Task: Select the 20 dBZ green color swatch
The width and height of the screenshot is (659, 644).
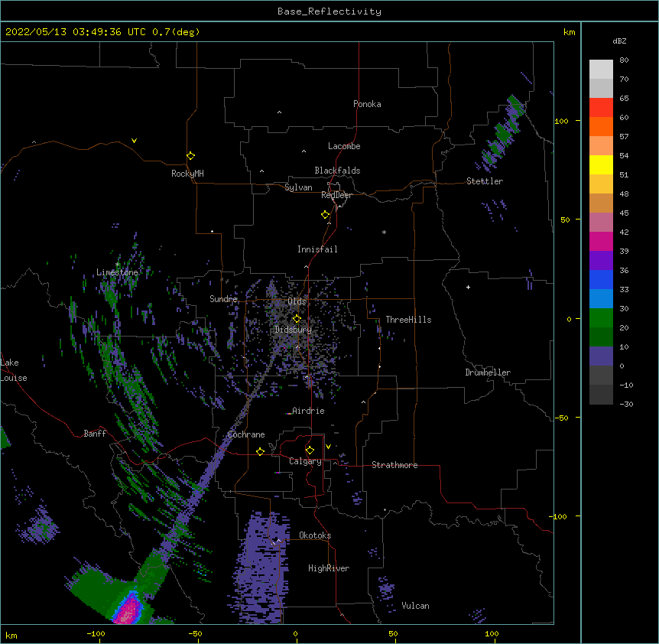Action: 601,318
